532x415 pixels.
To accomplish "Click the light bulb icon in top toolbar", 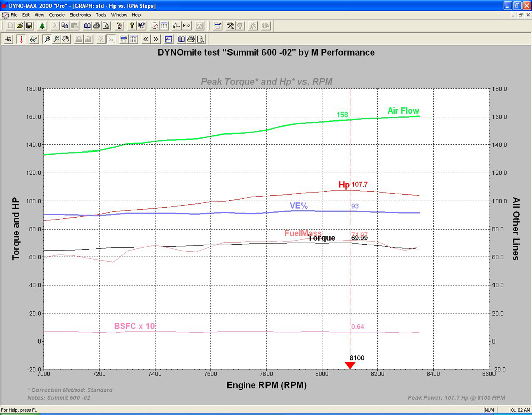I will [x=240, y=26].
